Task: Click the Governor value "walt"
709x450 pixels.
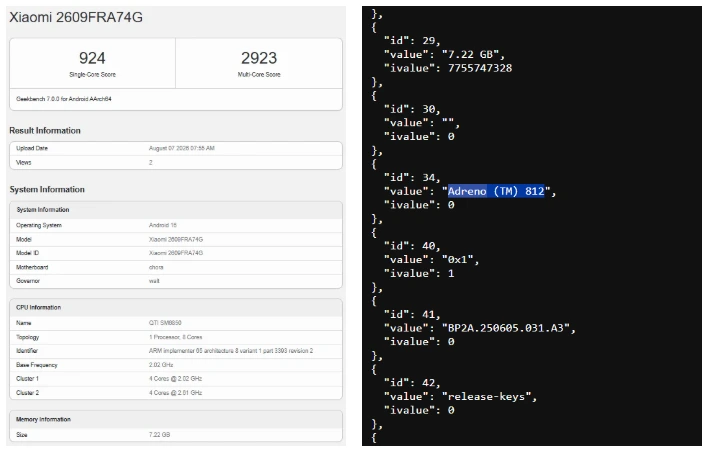Action: pyautogui.click(x=154, y=281)
